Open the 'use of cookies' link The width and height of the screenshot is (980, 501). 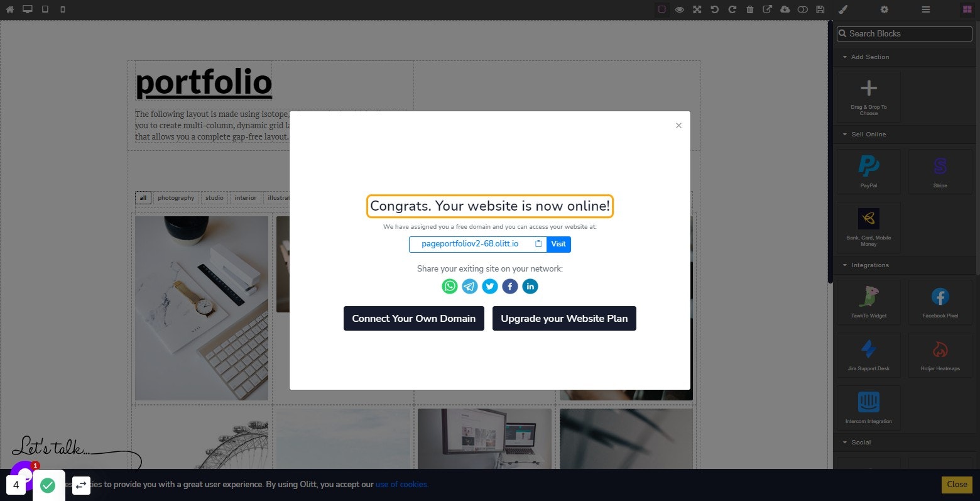401,485
